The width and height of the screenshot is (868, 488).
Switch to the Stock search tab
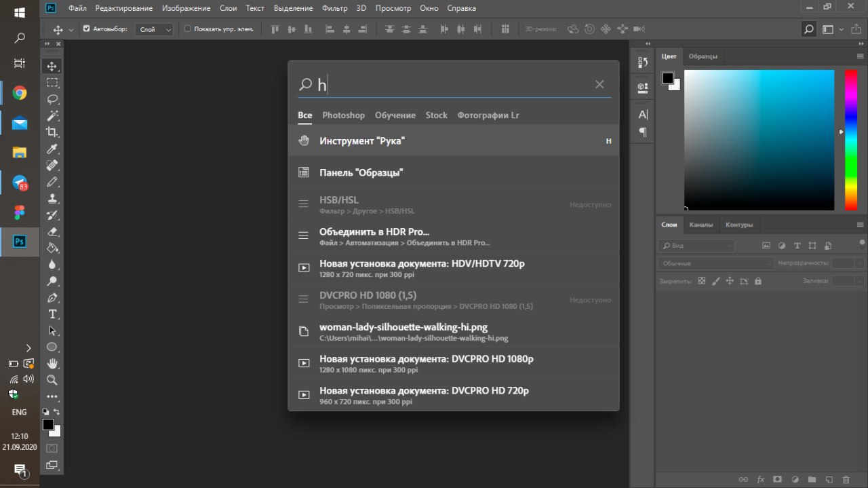pyautogui.click(x=436, y=115)
